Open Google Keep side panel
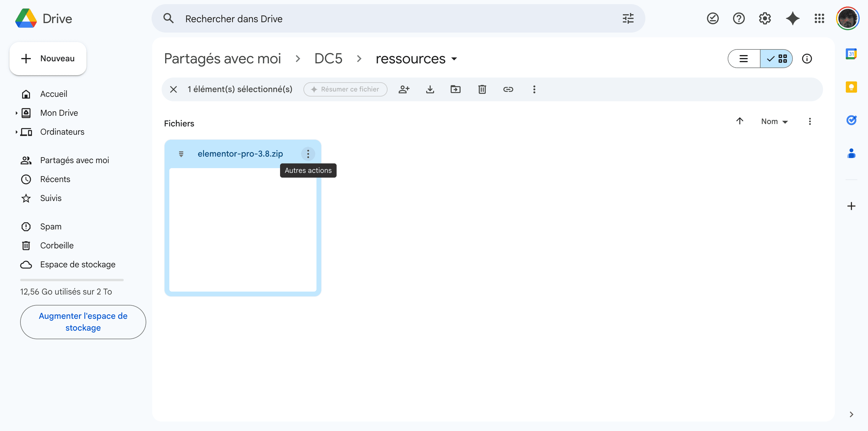The image size is (868, 431). pos(851,87)
